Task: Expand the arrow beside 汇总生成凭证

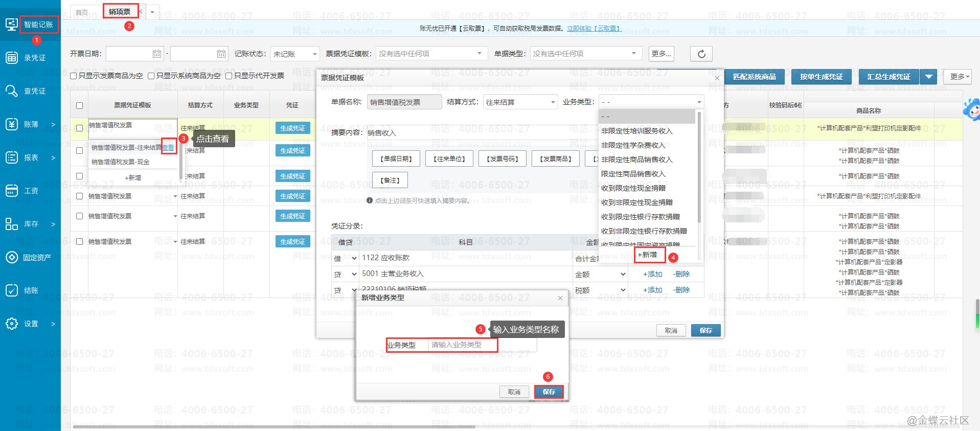Action: [928, 77]
